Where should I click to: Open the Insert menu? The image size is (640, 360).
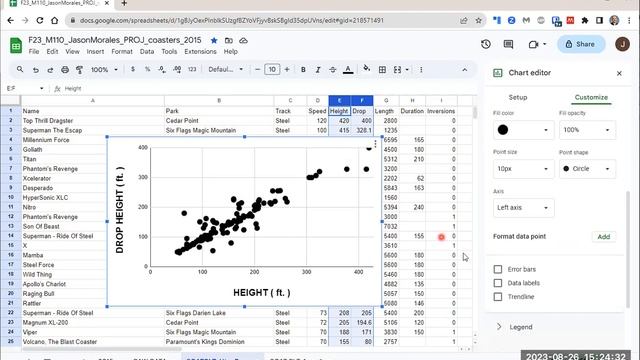pos(95,52)
